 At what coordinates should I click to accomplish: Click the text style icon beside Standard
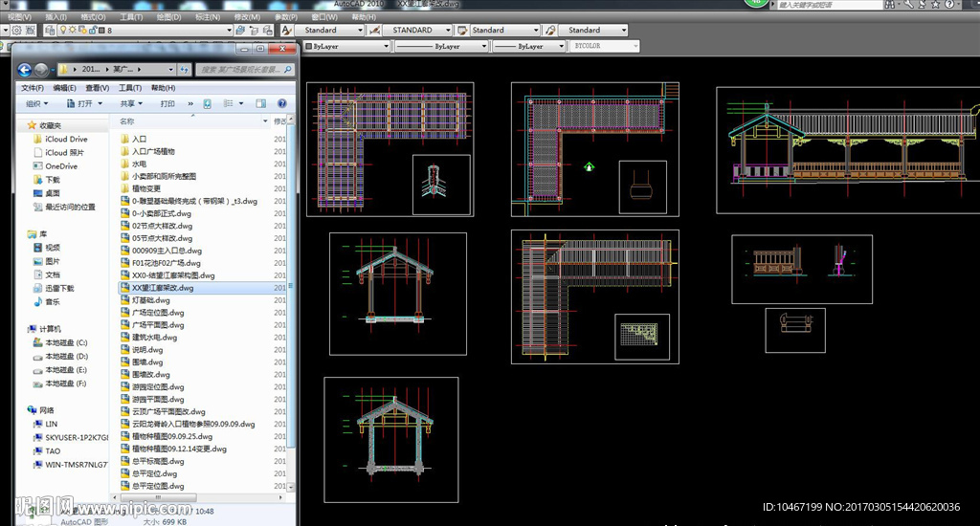coord(286,31)
